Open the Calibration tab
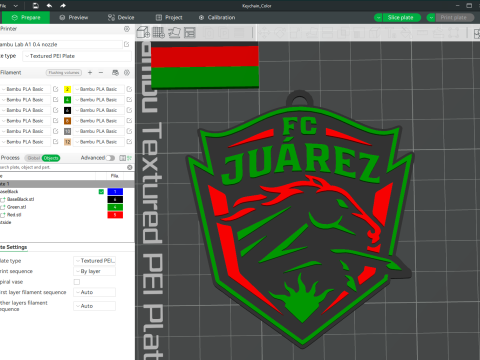 tap(217, 18)
